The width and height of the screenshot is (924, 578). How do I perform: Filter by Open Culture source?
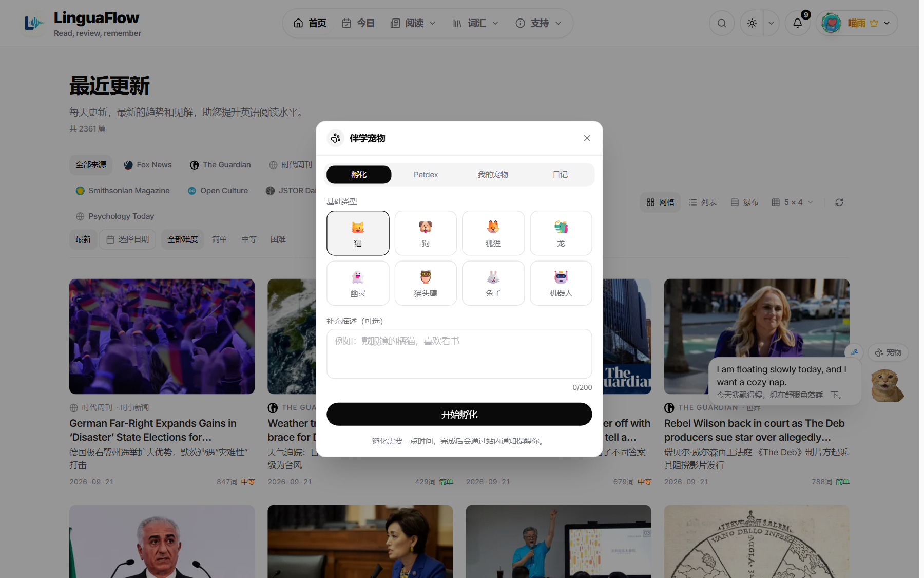218,191
